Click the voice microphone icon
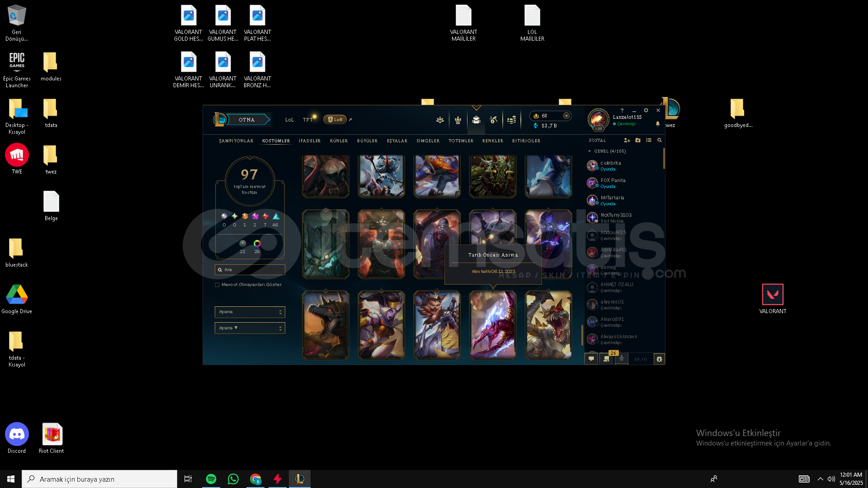This screenshot has height=488, width=868. pyautogui.click(x=622, y=359)
